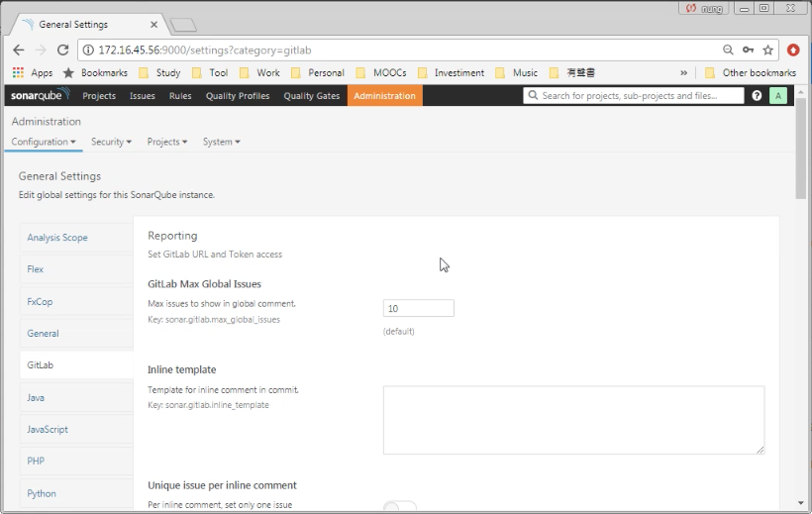Select the GitLab settings category

point(76,364)
